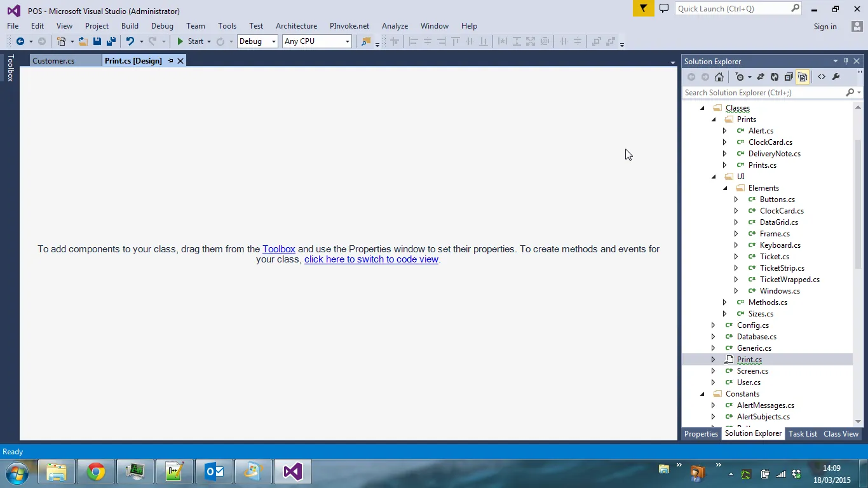Click the Refresh icon in Solution Explorer
This screenshot has height=488, width=868.
click(x=775, y=77)
